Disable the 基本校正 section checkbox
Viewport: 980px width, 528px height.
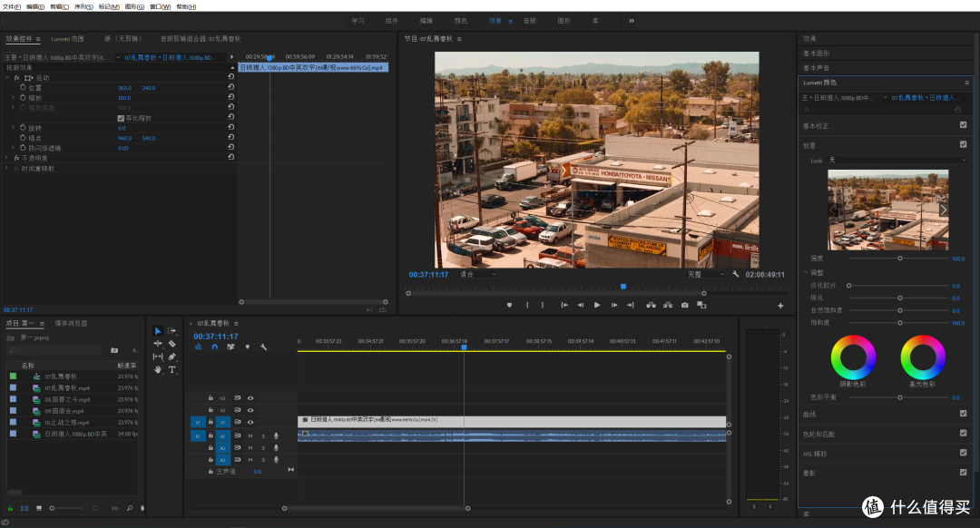(x=963, y=125)
